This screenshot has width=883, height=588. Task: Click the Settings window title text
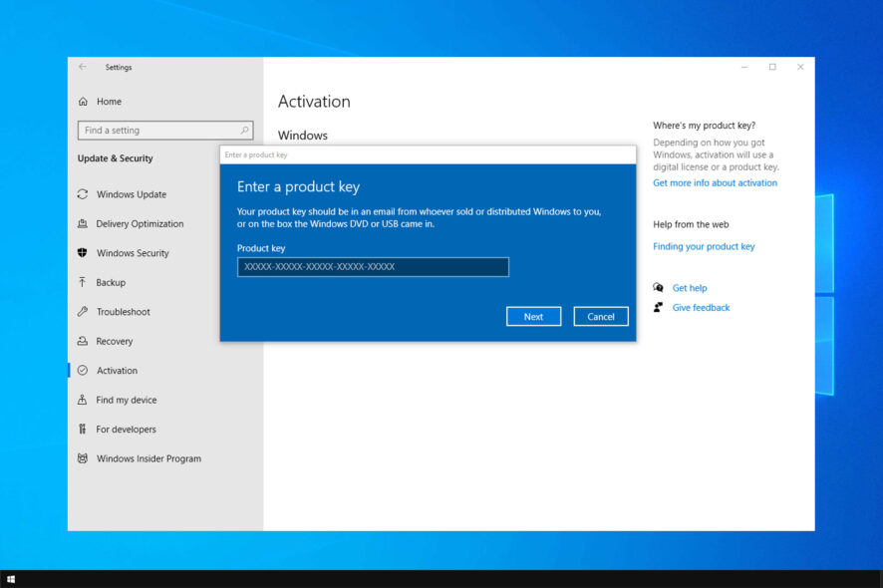pos(119,67)
